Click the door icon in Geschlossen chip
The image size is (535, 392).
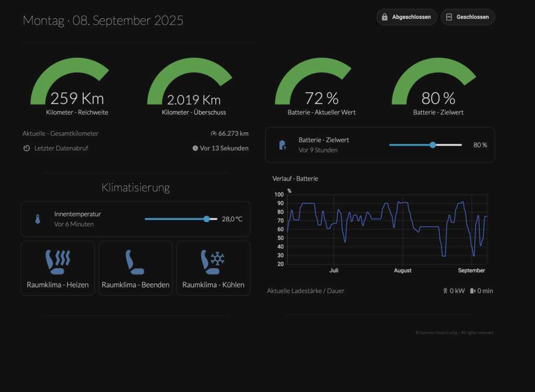pyautogui.click(x=449, y=17)
